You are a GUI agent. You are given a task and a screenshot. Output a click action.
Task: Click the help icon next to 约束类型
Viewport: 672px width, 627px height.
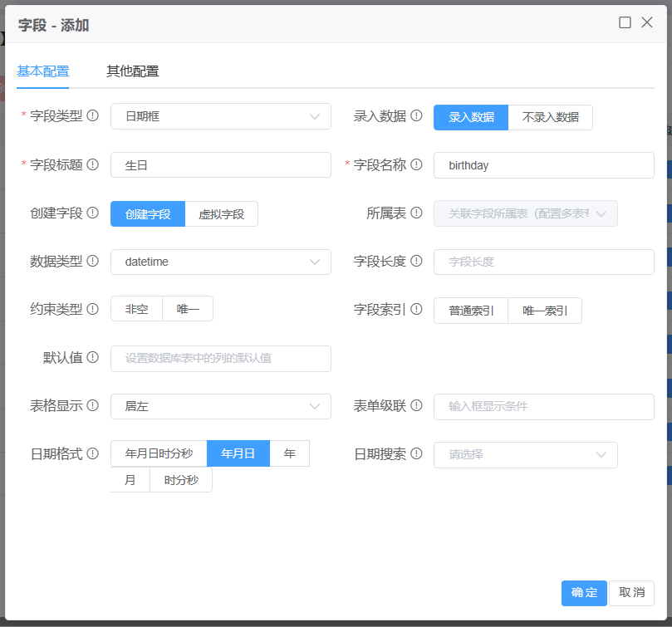click(x=93, y=309)
